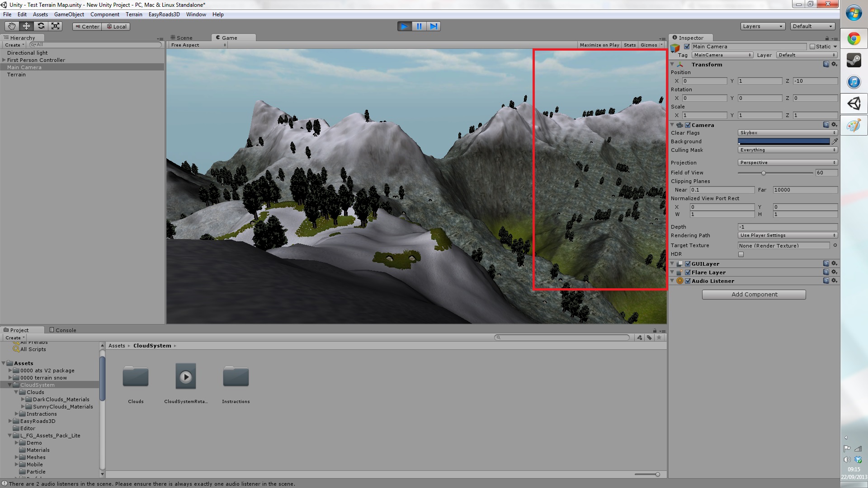This screenshot has height=488, width=868.
Task: Click the Stats button
Action: coord(630,45)
